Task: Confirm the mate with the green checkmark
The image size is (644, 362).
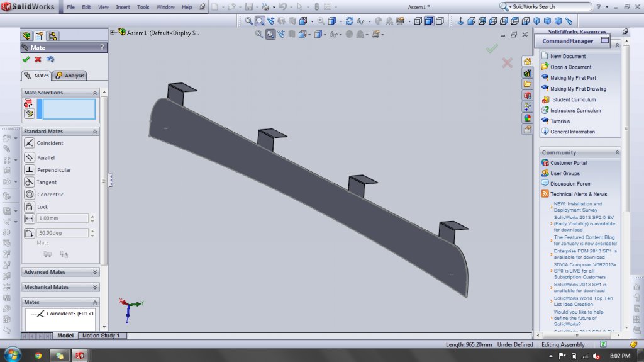Action: click(x=26, y=59)
